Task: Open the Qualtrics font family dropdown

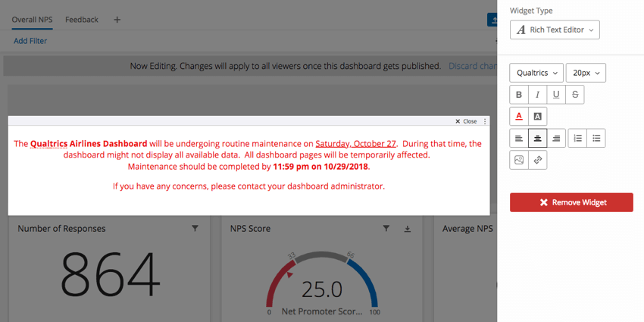Action: pos(536,73)
